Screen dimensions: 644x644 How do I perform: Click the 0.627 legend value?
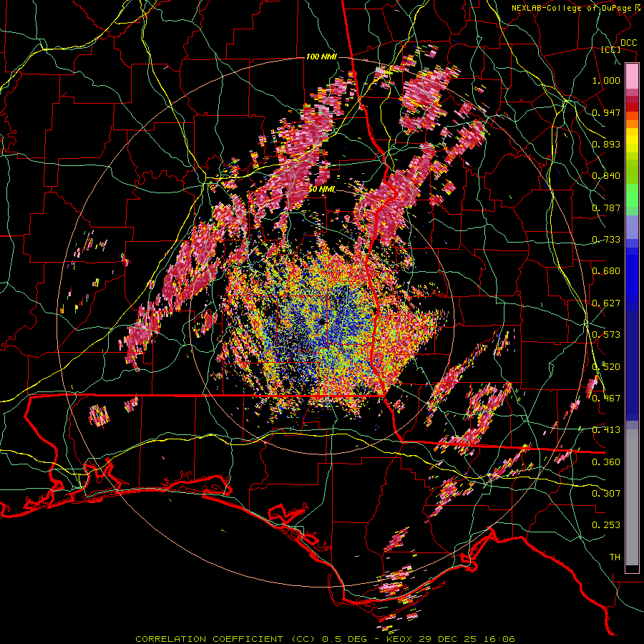[x=606, y=303]
